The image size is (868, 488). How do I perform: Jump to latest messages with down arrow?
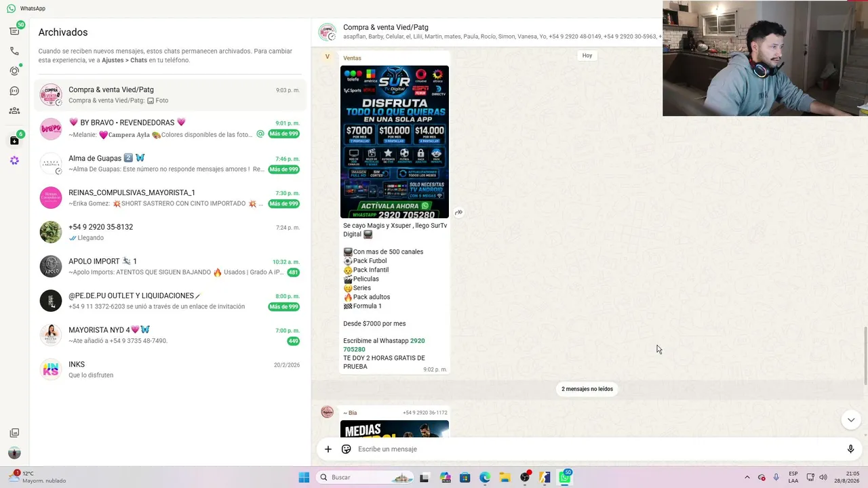tap(851, 420)
